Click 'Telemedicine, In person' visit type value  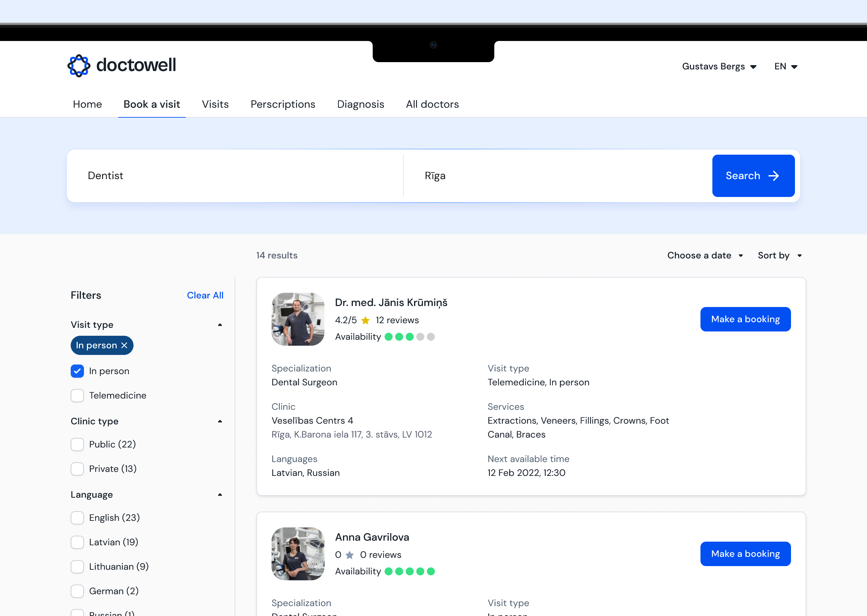pyautogui.click(x=538, y=382)
